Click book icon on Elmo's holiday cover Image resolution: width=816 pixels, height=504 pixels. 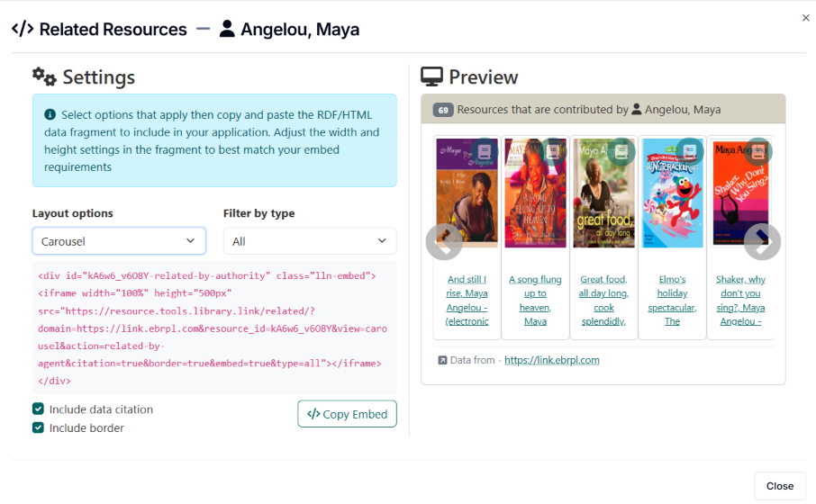click(690, 151)
